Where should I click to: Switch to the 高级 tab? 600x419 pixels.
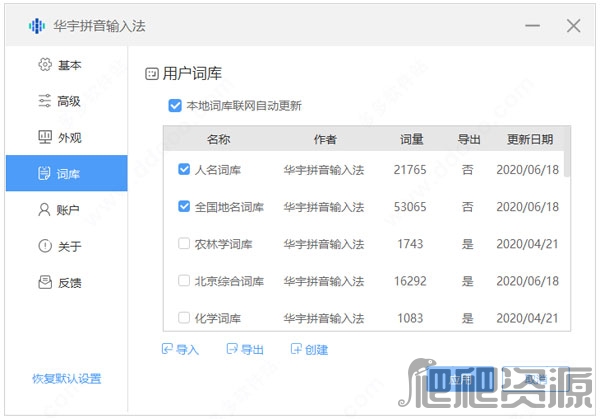[67, 101]
